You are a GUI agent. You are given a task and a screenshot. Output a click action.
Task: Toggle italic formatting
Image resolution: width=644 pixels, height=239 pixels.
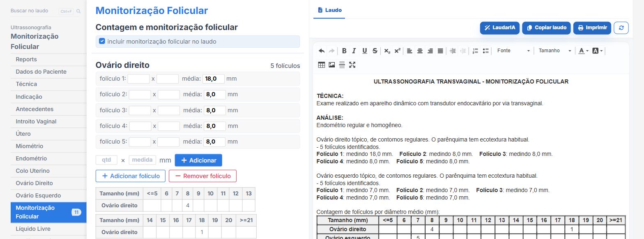354,51
